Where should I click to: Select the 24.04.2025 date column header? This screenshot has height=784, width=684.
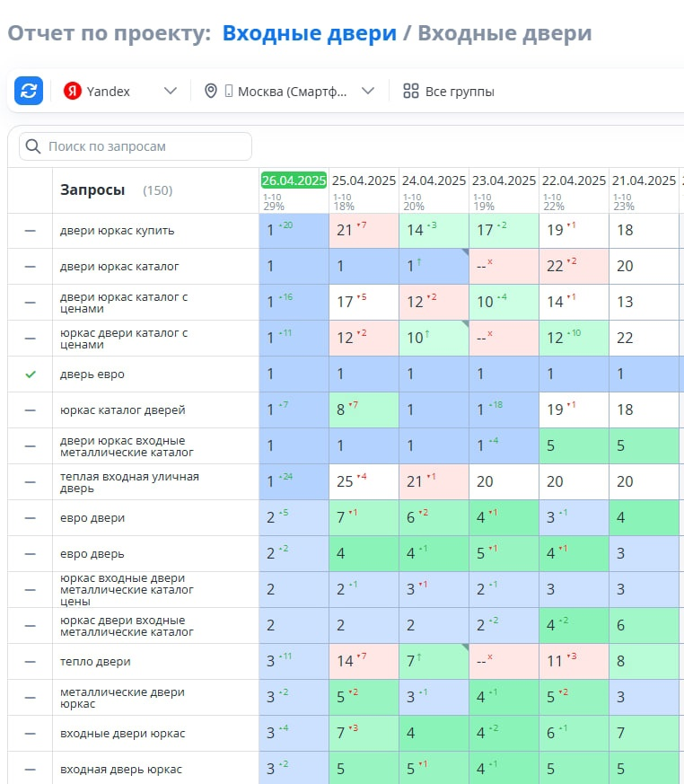(x=434, y=181)
